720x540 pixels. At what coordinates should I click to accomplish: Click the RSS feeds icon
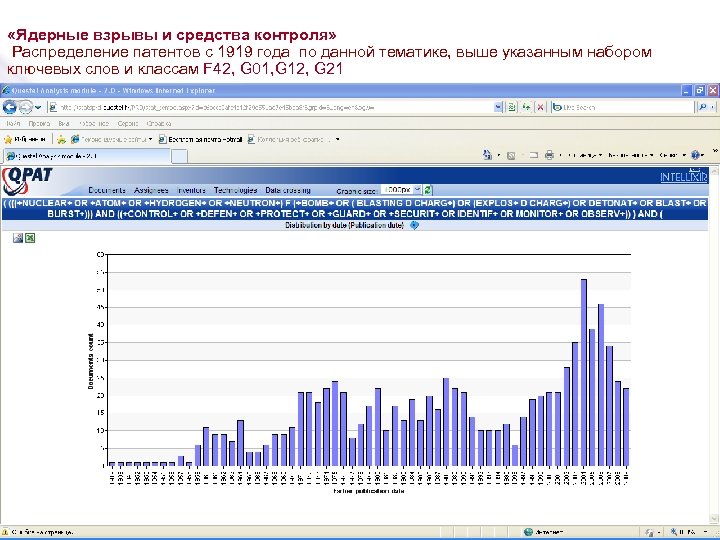pos(511,155)
